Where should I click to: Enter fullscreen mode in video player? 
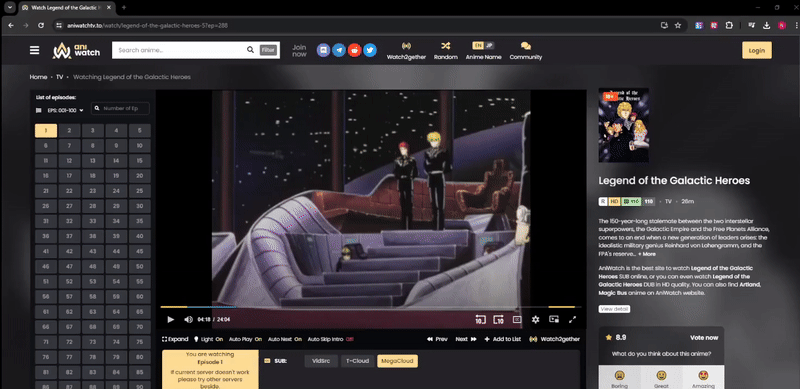[572, 320]
